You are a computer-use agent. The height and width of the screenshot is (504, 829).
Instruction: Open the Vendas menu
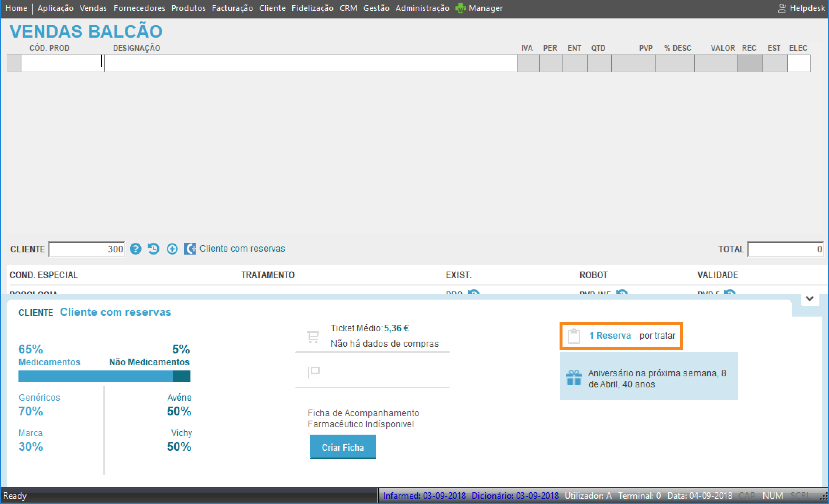(93, 8)
